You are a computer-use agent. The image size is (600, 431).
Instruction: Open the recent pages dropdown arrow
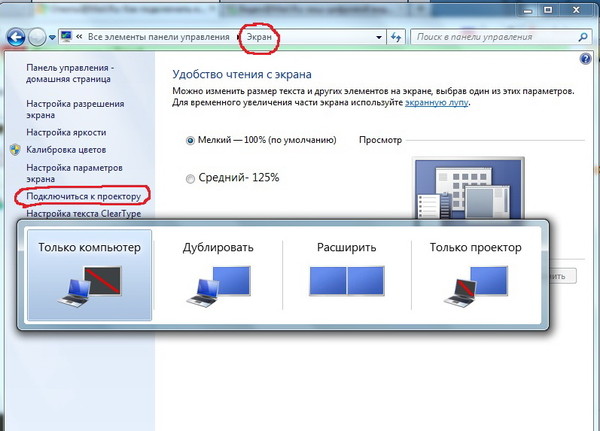click(x=52, y=38)
